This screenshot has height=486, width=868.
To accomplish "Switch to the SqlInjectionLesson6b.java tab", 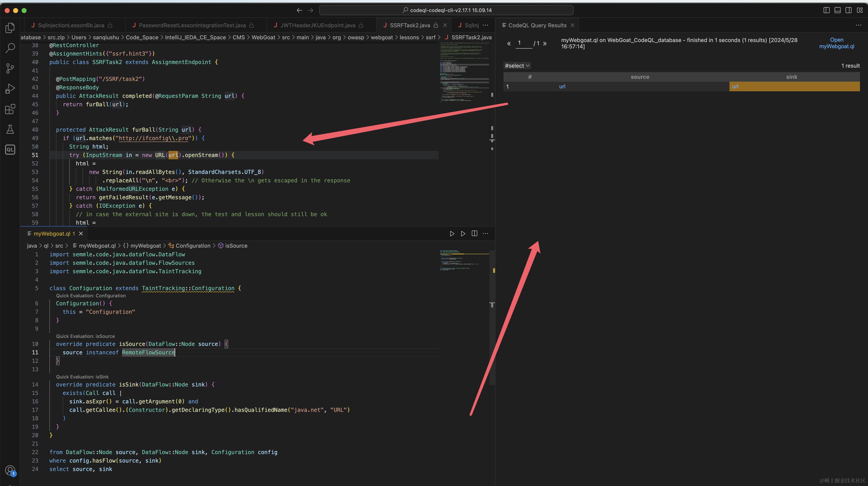I will [x=71, y=25].
